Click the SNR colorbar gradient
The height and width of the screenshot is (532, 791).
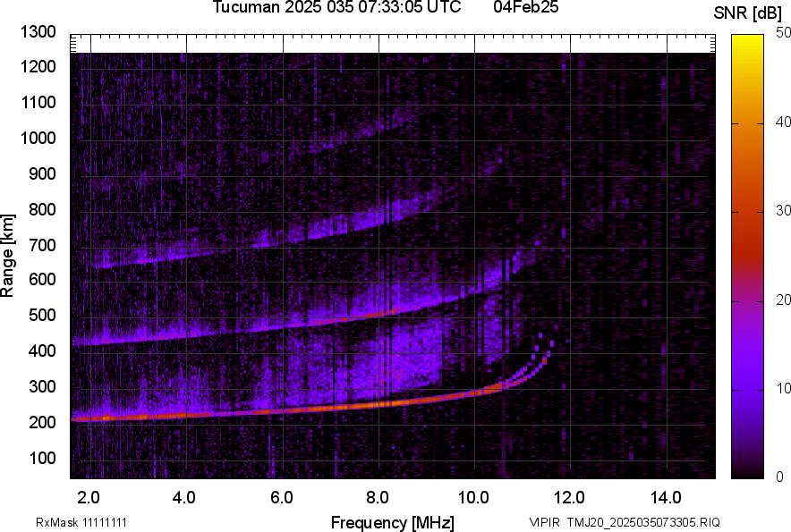tap(747, 257)
